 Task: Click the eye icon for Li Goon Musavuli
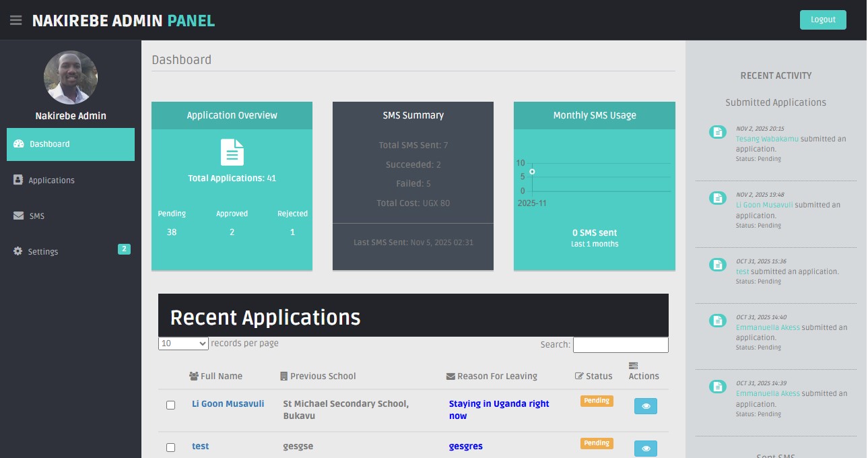click(x=645, y=406)
